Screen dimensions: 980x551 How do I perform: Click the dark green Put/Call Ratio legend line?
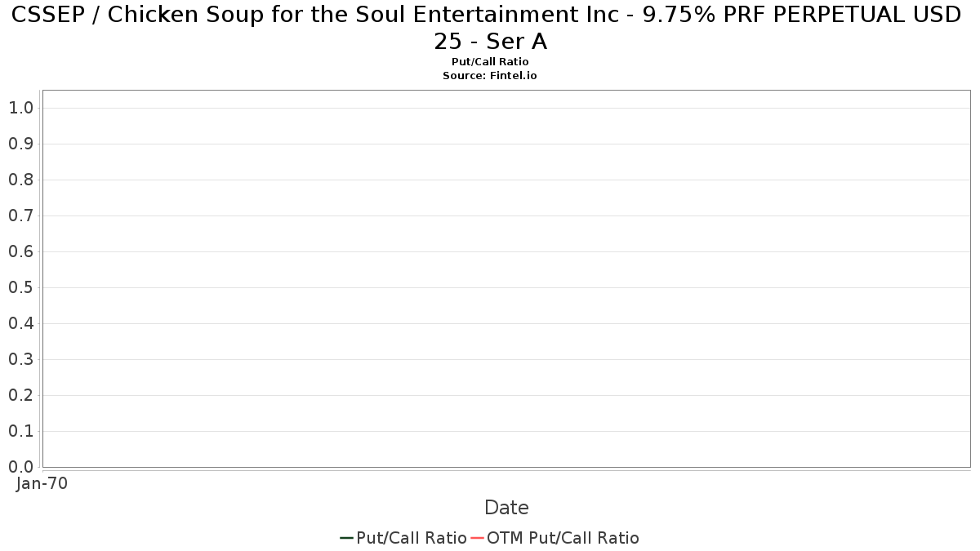pyautogui.click(x=346, y=538)
